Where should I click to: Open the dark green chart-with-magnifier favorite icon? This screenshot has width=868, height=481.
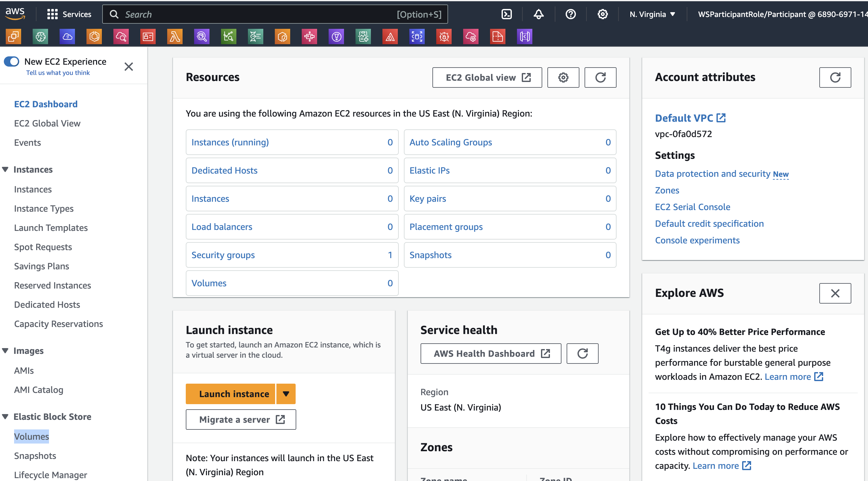229,37
